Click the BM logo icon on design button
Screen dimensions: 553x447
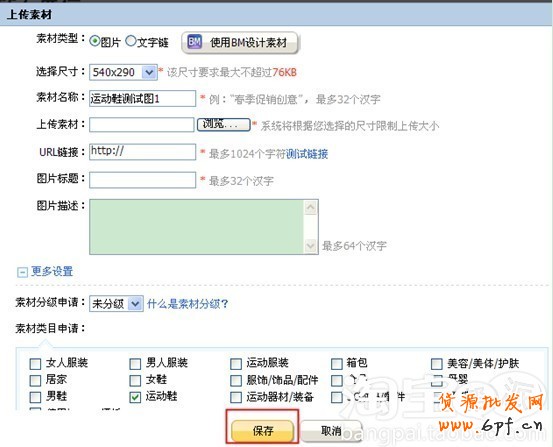pyautogui.click(x=194, y=42)
